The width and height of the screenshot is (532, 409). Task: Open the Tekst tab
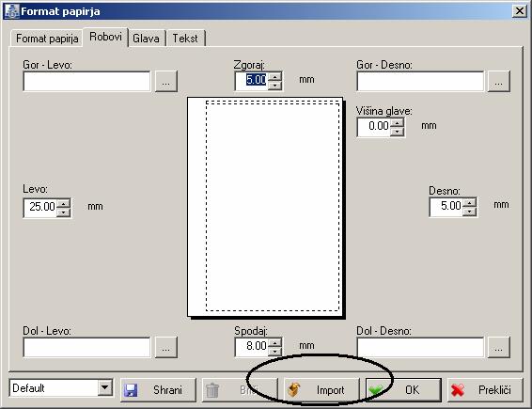point(185,39)
